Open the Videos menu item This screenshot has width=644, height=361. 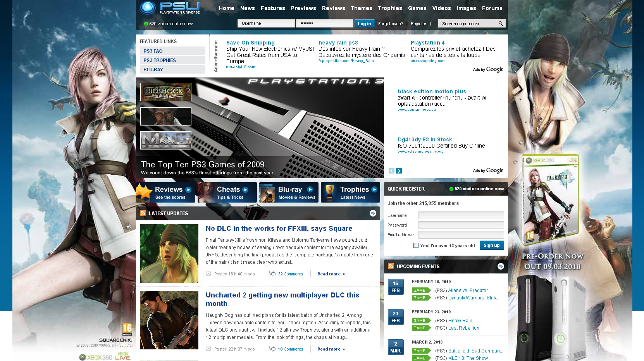(x=442, y=8)
